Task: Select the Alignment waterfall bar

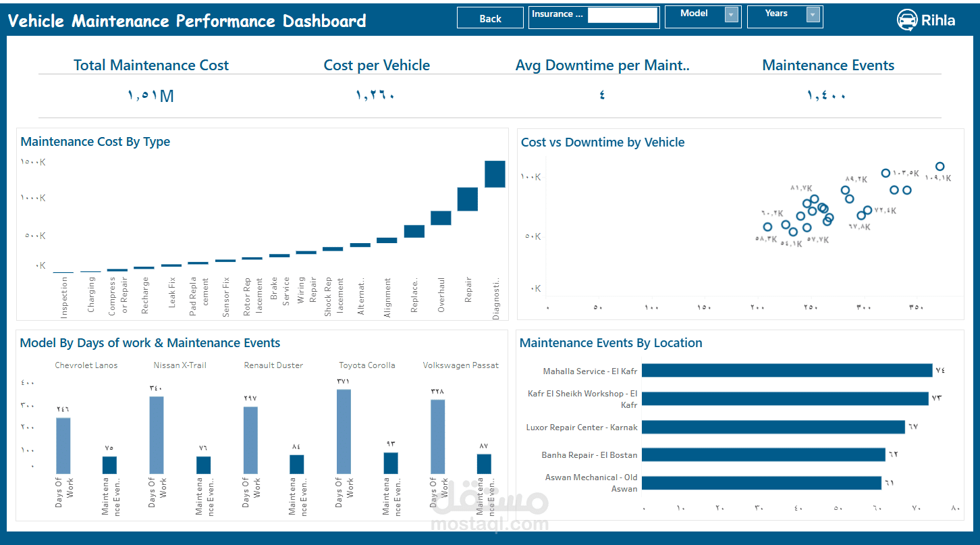Action: point(387,240)
